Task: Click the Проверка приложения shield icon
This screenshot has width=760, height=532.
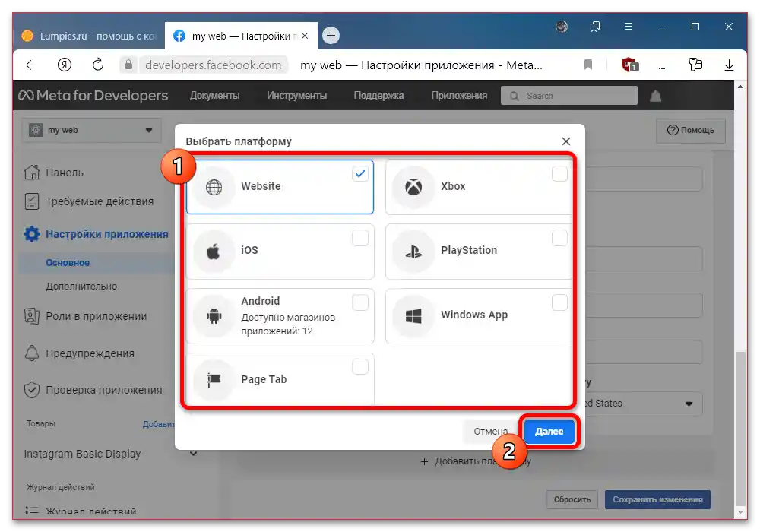Action: (31, 390)
